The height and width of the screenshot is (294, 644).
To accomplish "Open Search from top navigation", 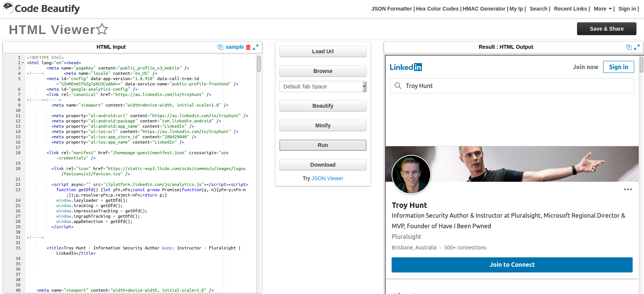I will (x=538, y=9).
